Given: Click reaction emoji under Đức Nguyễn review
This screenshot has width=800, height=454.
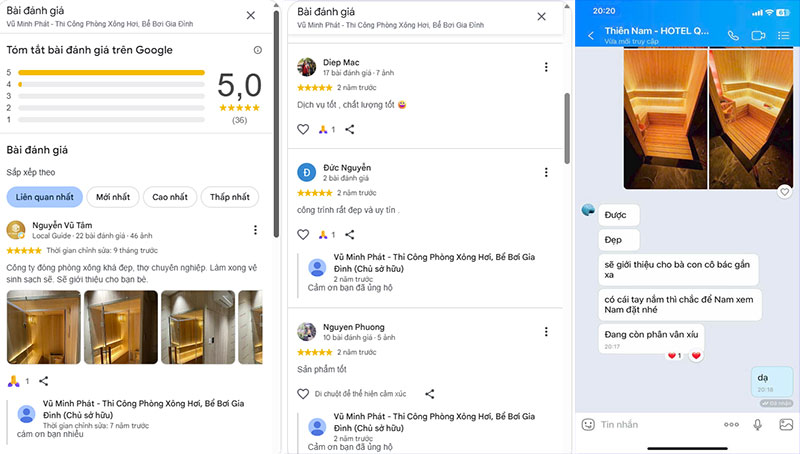Looking at the screenshot, I should click(323, 235).
